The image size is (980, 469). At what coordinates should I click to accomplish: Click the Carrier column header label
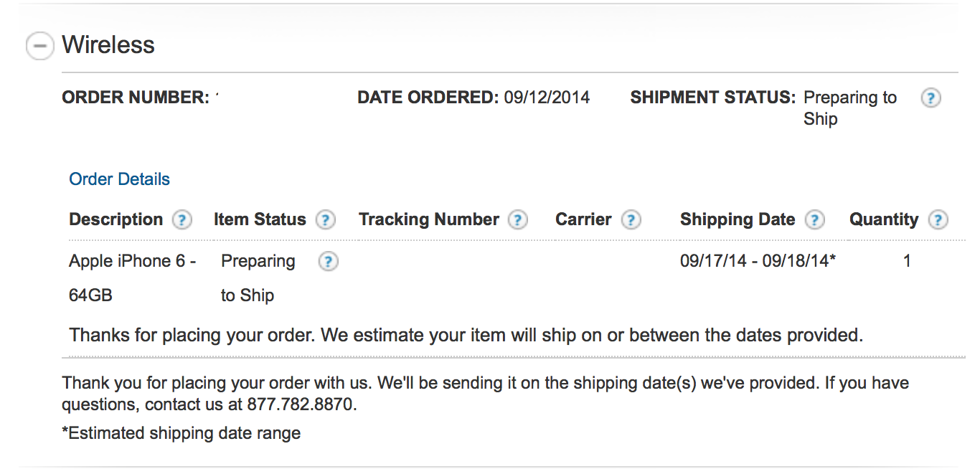pyautogui.click(x=583, y=219)
